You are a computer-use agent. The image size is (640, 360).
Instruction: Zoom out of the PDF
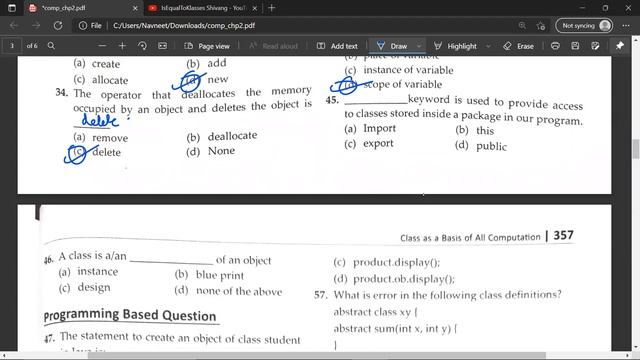[x=102, y=46]
